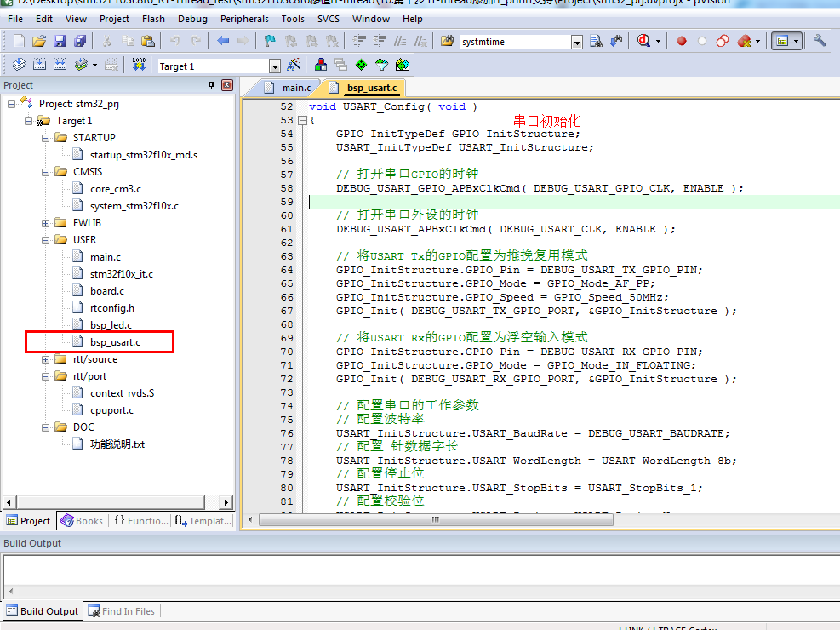
Task: Rebuild all target files
Action: pyautogui.click(x=58, y=64)
